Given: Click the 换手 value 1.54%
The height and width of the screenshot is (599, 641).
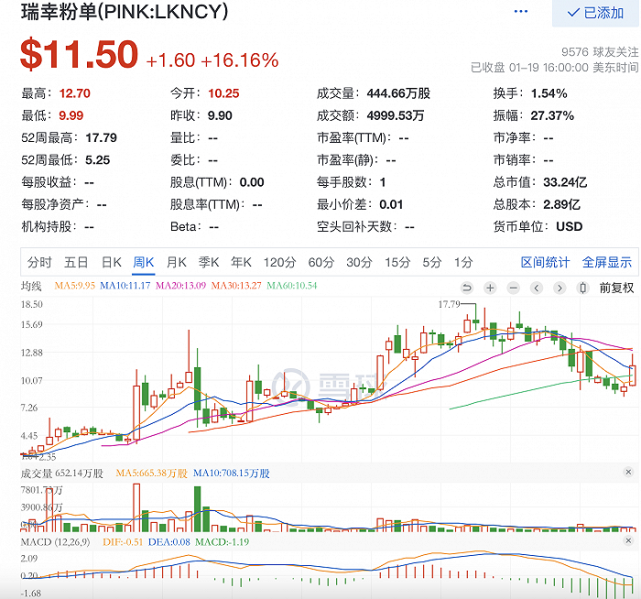Looking at the screenshot, I should click(x=549, y=94).
